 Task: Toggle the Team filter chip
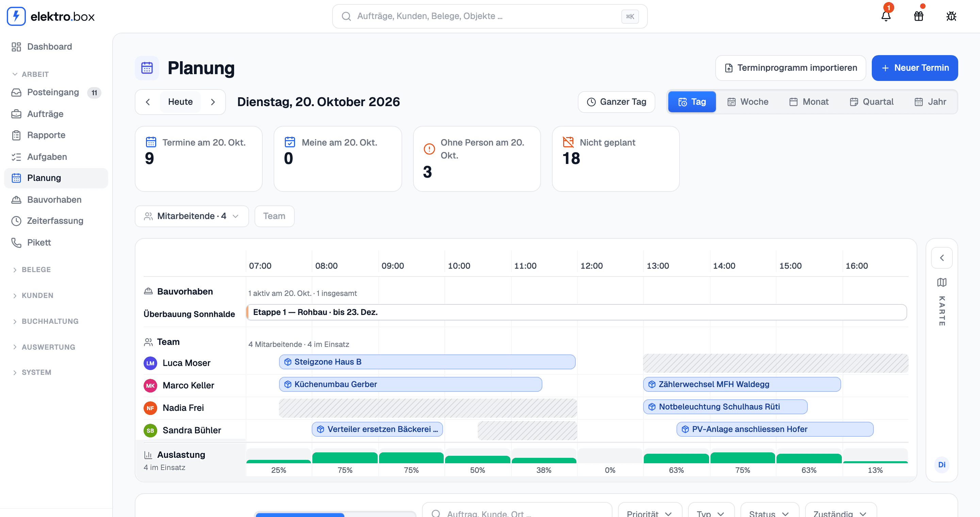tap(274, 216)
